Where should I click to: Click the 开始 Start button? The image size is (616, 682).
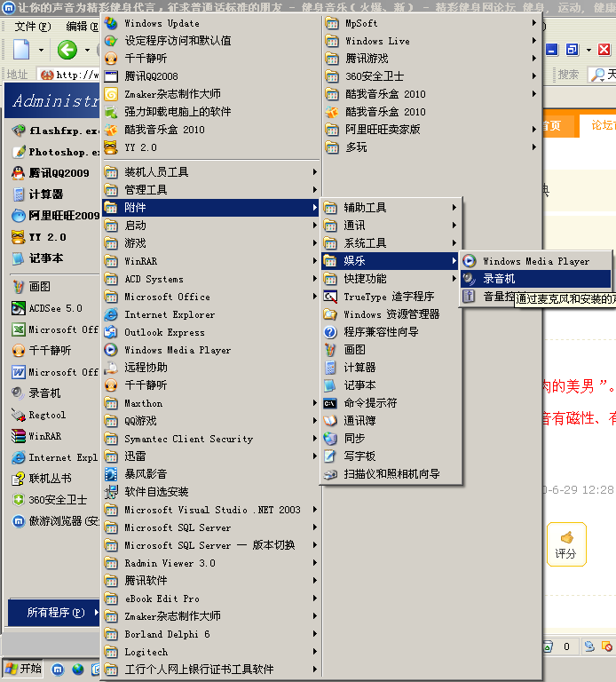pyautogui.click(x=23, y=669)
